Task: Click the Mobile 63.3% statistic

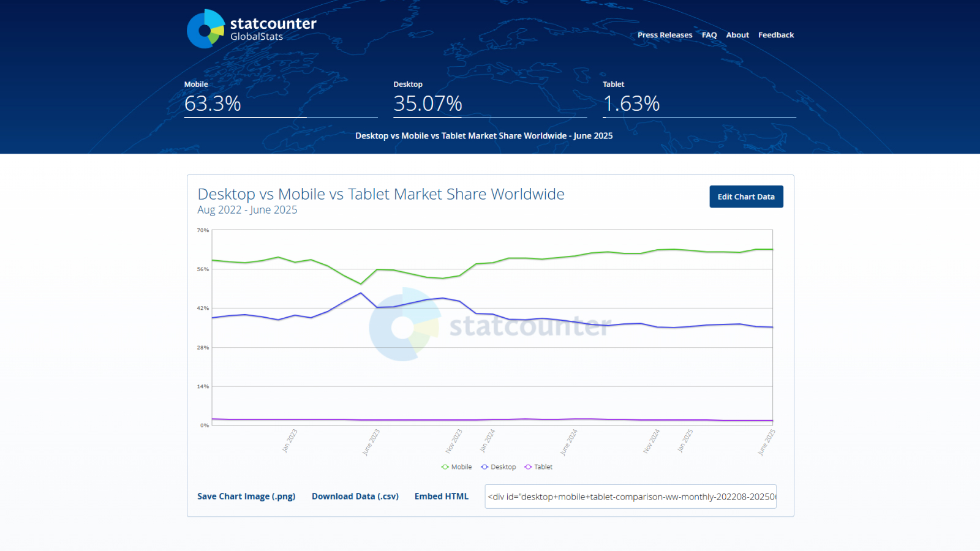Action: point(213,103)
